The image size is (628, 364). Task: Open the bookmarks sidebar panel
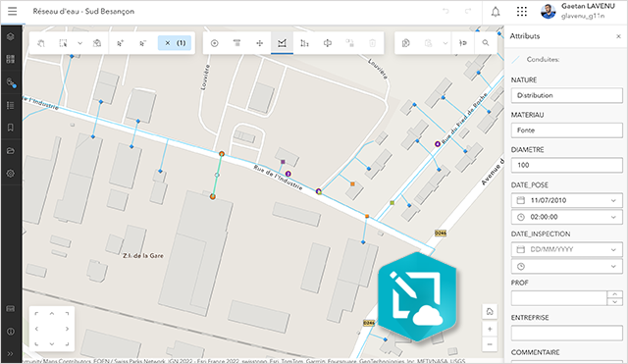click(x=11, y=128)
